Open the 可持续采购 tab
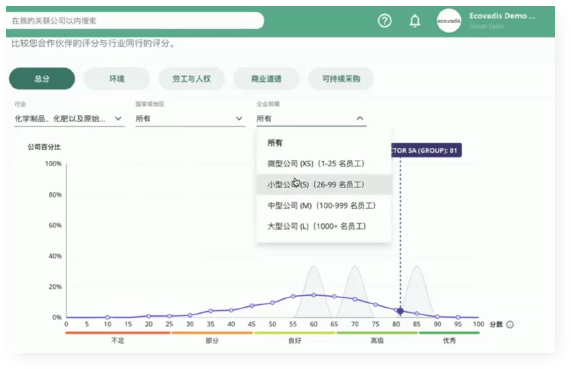This screenshot has width=571, height=369. [x=341, y=78]
